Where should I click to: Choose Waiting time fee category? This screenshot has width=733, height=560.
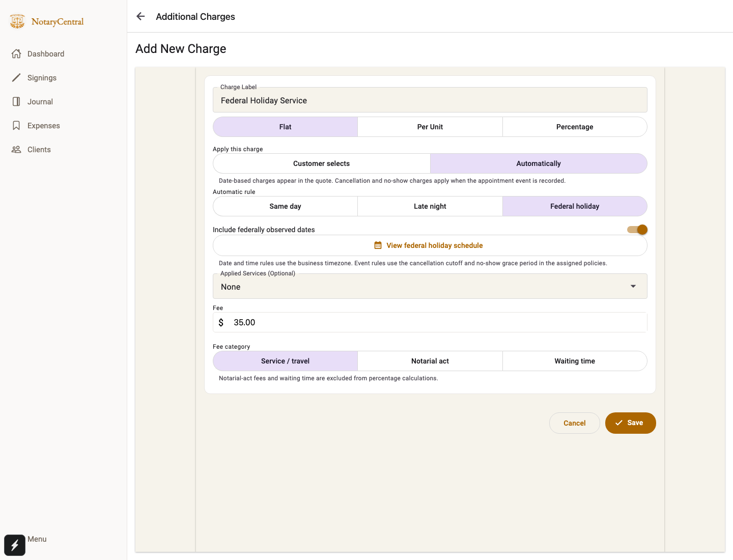tap(575, 361)
